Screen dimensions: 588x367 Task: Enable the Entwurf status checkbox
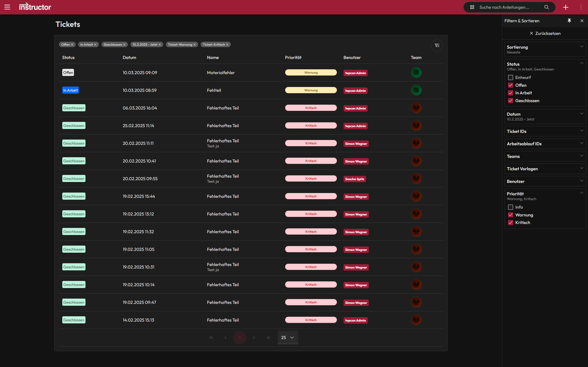[x=511, y=77]
